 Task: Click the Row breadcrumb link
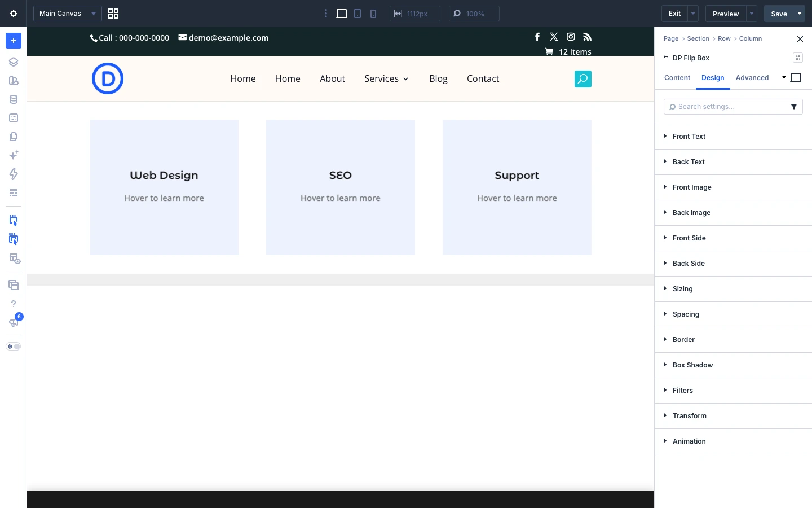(x=724, y=38)
